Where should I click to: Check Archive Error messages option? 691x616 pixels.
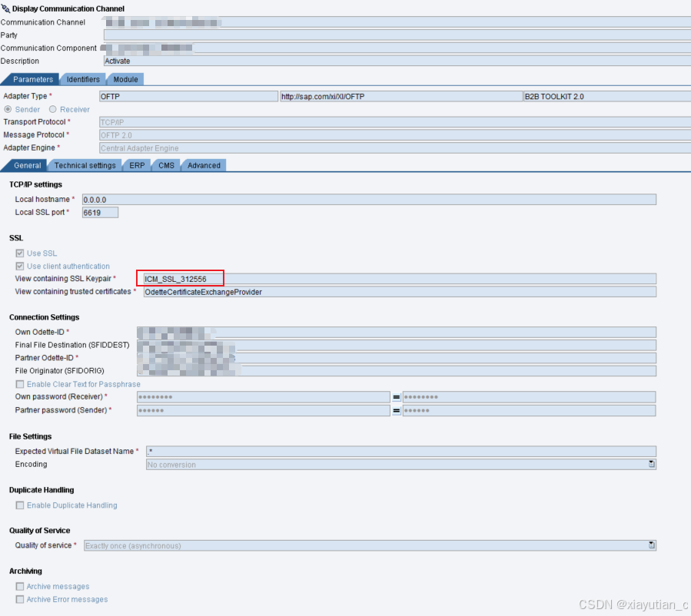click(x=20, y=599)
